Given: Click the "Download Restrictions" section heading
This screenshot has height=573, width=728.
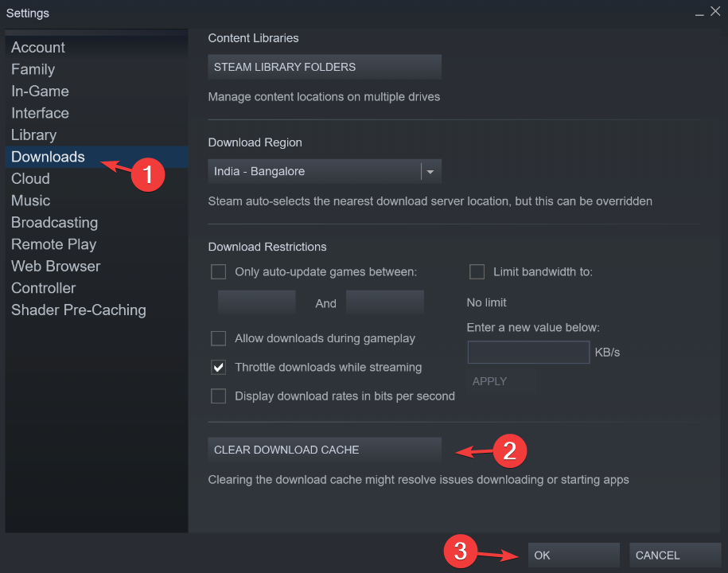Looking at the screenshot, I should pyautogui.click(x=267, y=247).
